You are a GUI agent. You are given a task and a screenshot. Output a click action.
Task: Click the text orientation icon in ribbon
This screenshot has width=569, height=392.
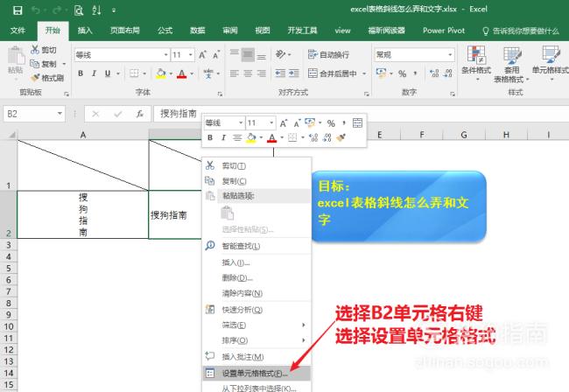[280, 54]
